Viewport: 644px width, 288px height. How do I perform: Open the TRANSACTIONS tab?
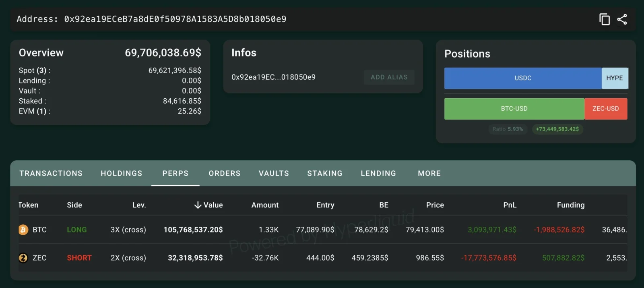51,173
